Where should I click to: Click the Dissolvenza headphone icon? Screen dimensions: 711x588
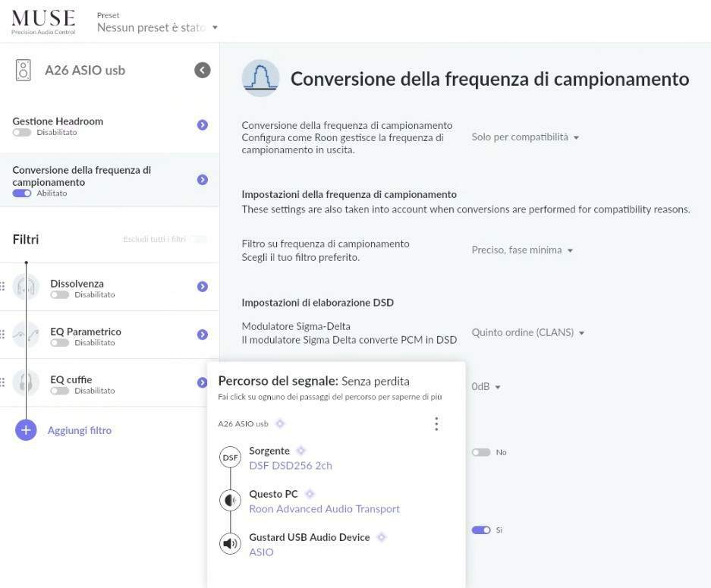coord(26,287)
